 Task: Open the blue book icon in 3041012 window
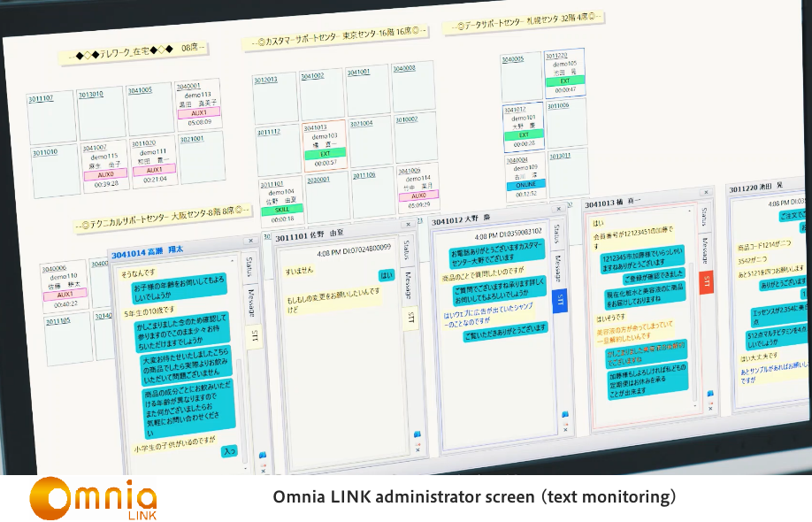click(x=564, y=414)
